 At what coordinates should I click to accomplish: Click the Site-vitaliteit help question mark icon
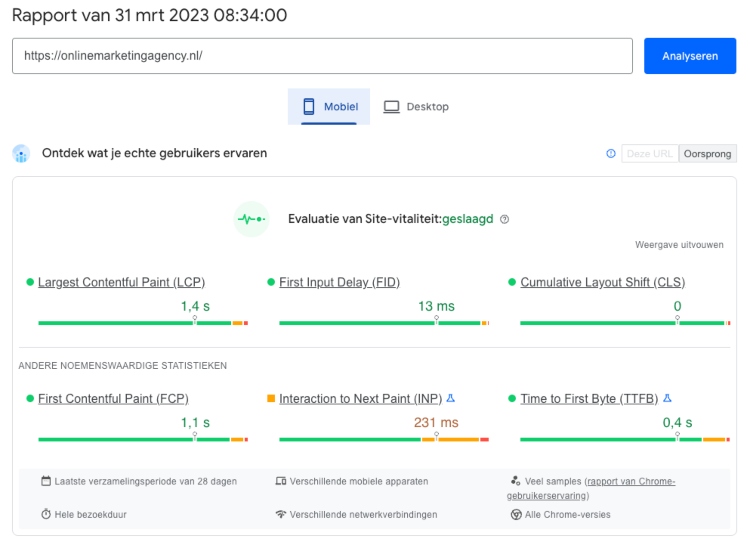[505, 219]
